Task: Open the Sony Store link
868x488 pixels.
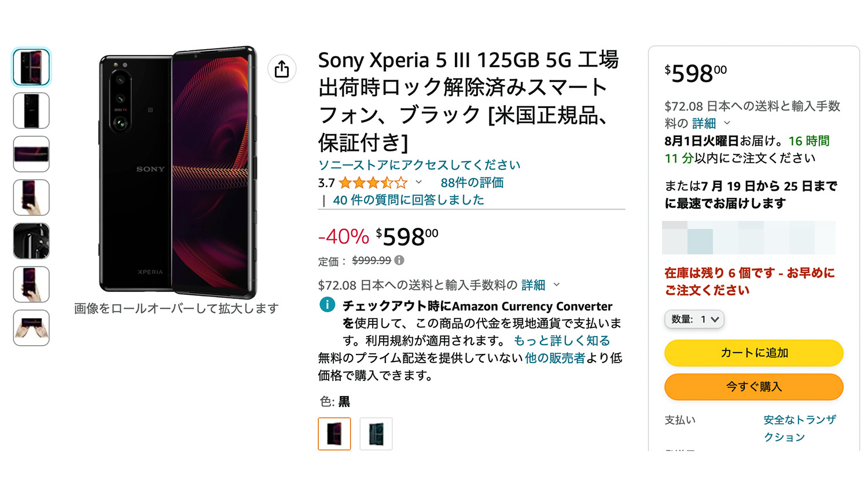Action: pyautogui.click(x=419, y=165)
